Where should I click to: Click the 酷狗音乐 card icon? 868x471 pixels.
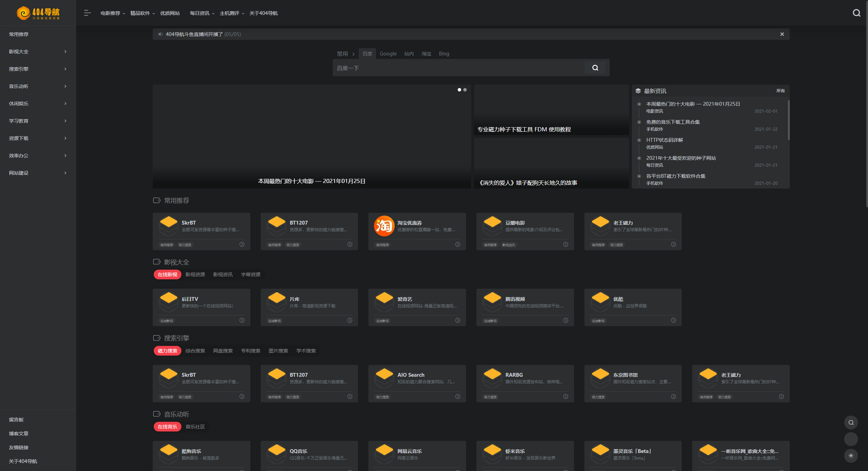click(169, 454)
